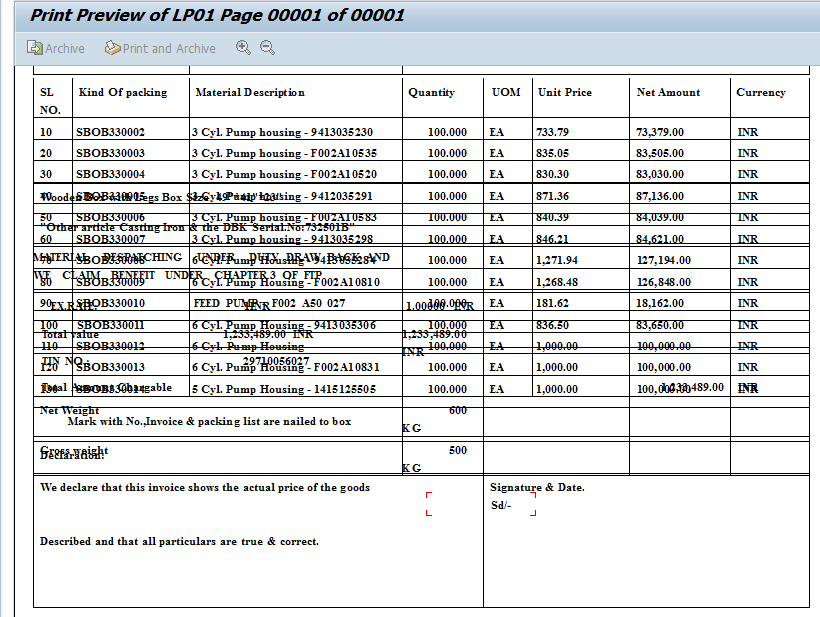The width and height of the screenshot is (820, 617).
Task: Select packing code SBOB330003
Action: (x=110, y=153)
